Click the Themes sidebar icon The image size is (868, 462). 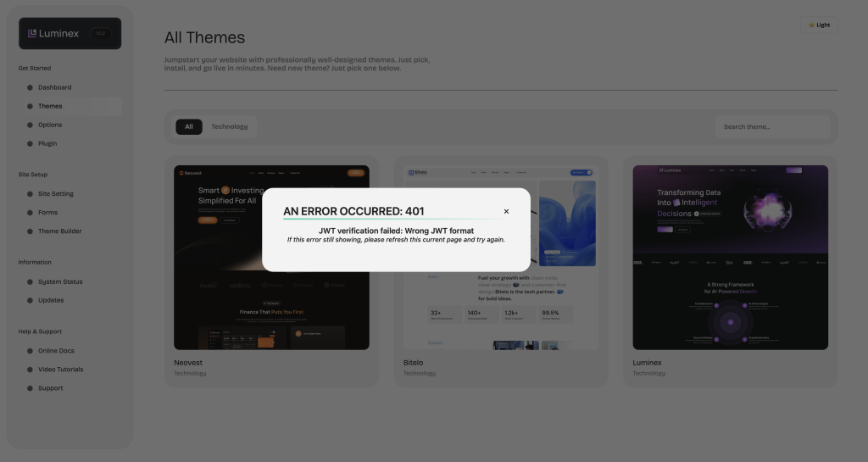(30, 106)
